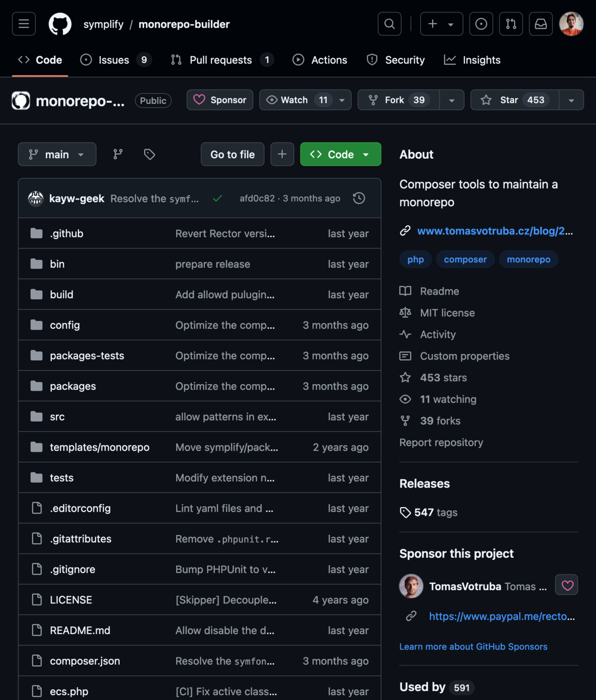Click TomasVotruba's sponsor avatar

(x=411, y=586)
